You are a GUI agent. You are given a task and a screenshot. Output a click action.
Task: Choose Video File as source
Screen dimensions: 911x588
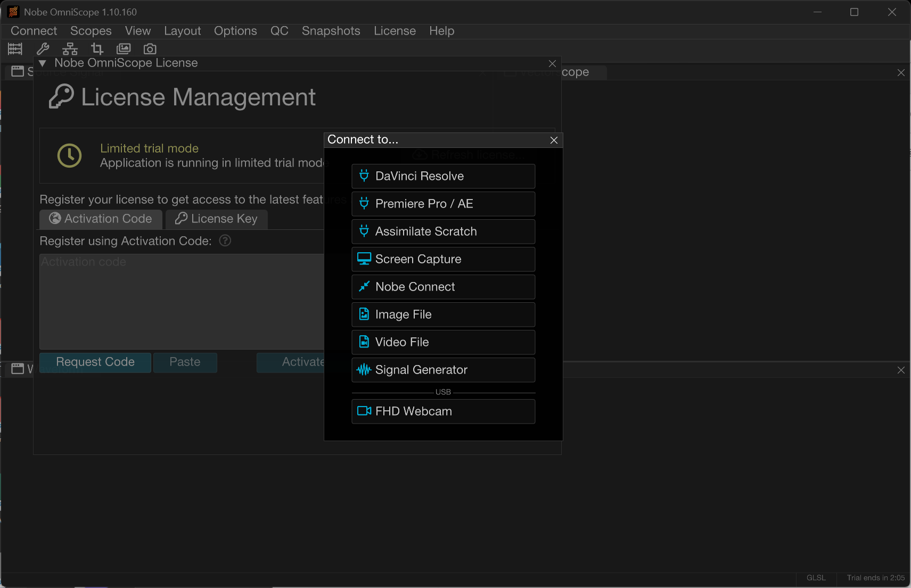pos(443,342)
